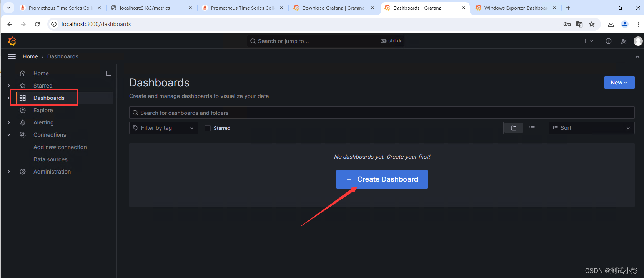Click the Explore compass icon
Screen dimensions: 644x278
(x=23, y=110)
